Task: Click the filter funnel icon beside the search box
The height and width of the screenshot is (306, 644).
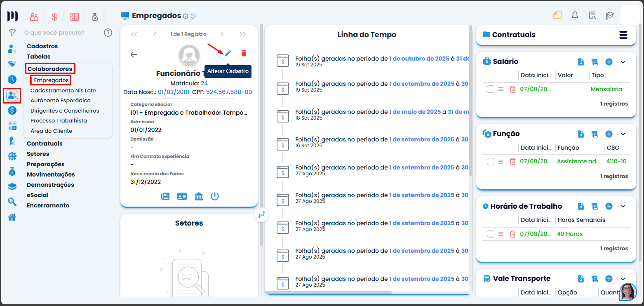Action: click(12, 33)
